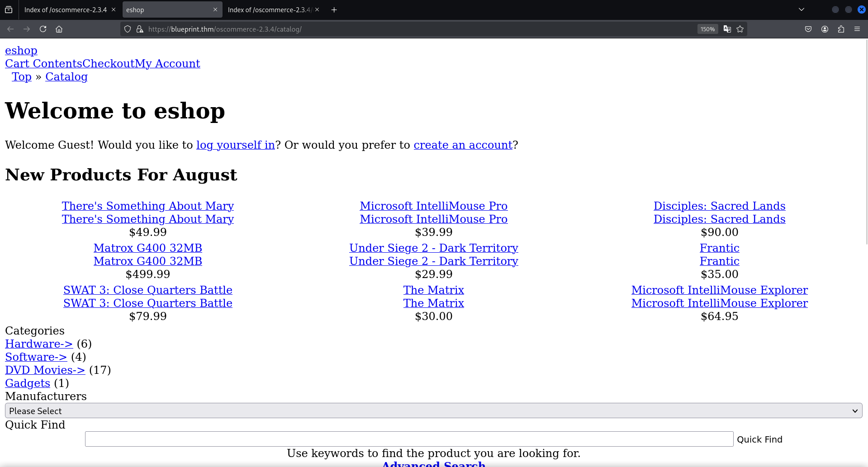
Task: Bookmark this page with the star icon
Action: tap(740, 29)
